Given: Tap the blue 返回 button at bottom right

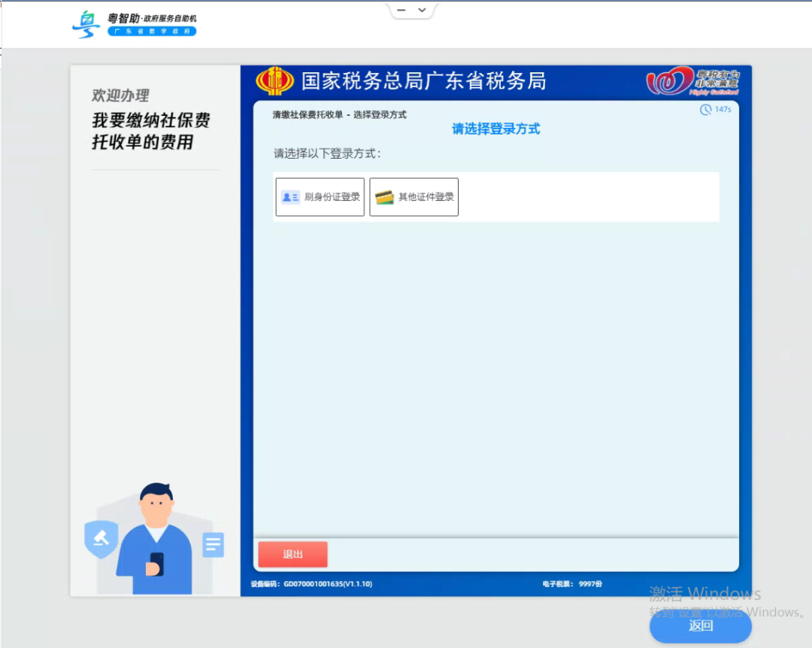Looking at the screenshot, I should (x=700, y=625).
